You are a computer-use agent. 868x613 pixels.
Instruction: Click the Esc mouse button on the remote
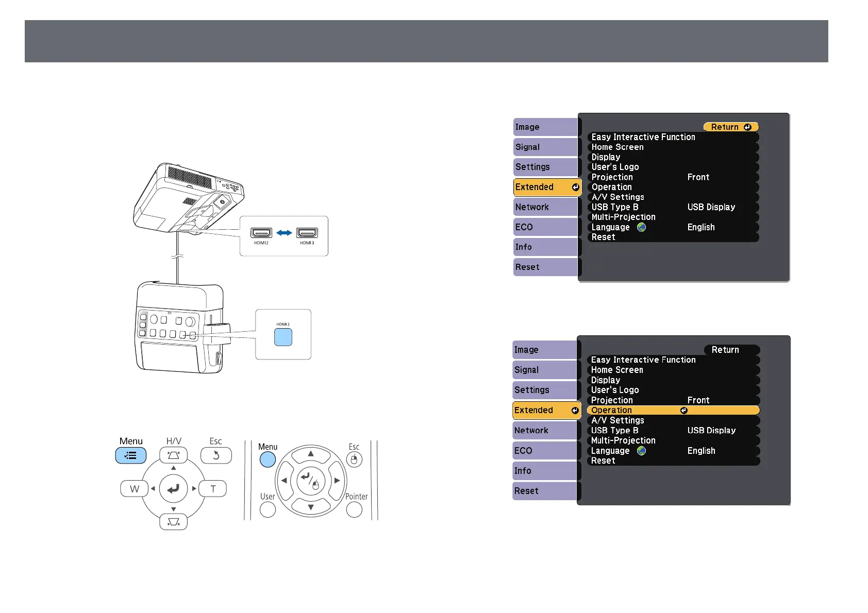click(x=354, y=459)
